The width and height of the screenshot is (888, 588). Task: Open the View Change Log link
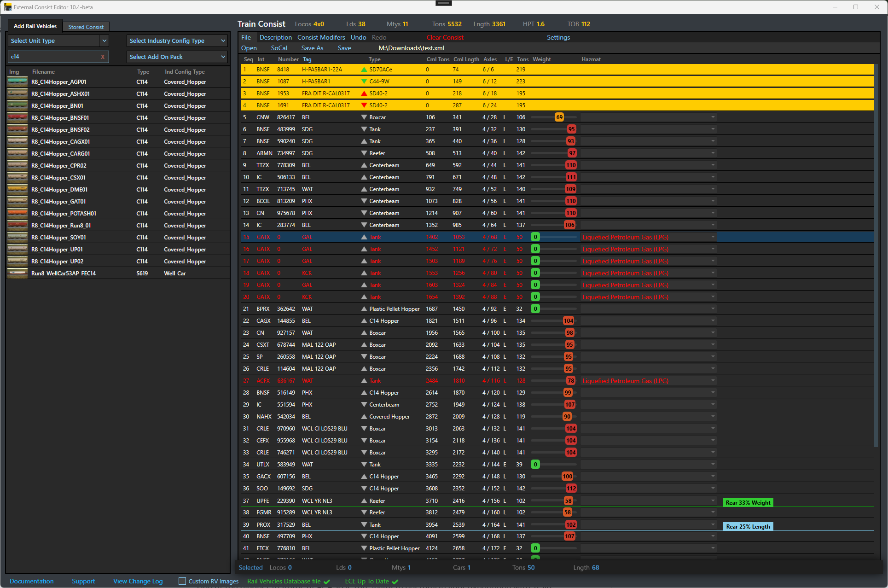pyautogui.click(x=138, y=581)
